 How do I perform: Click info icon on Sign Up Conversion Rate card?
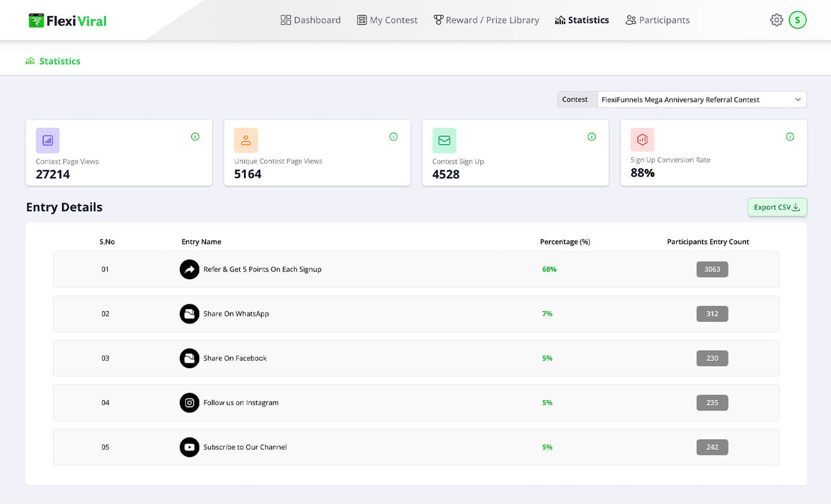pyautogui.click(x=790, y=137)
